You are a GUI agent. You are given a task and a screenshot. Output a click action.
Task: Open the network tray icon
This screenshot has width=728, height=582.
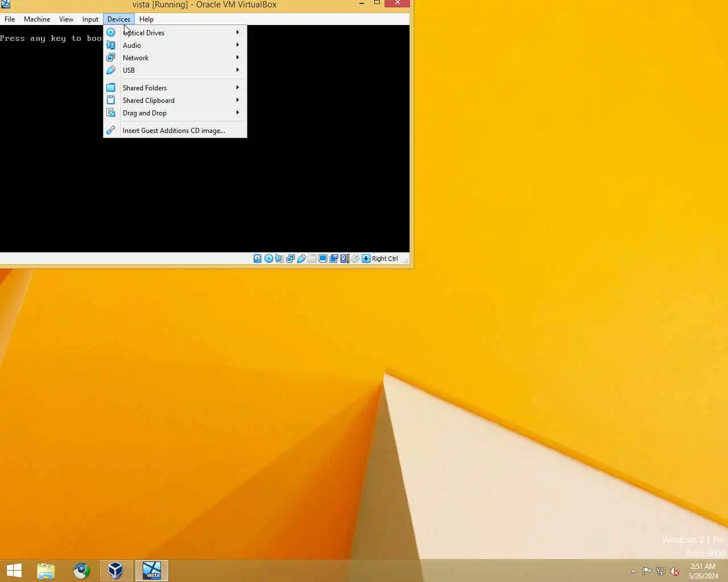[661, 571]
